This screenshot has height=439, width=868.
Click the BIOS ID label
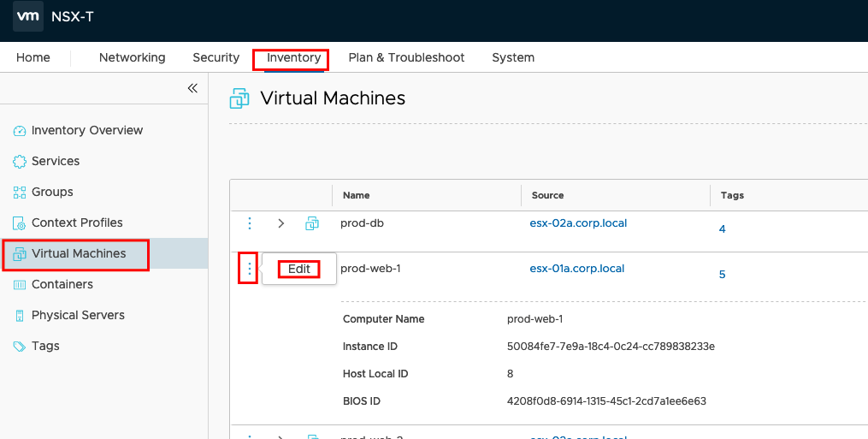point(362,401)
